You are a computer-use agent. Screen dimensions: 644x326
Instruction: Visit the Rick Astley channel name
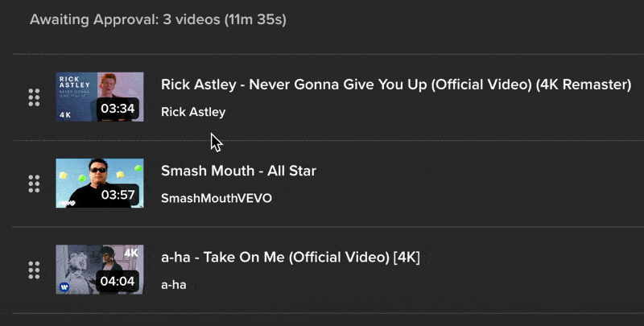pyautogui.click(x=193, y=112)
